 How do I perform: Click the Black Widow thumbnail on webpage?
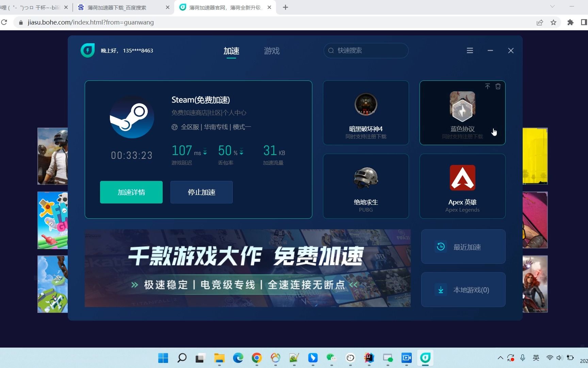coord(535,284)
